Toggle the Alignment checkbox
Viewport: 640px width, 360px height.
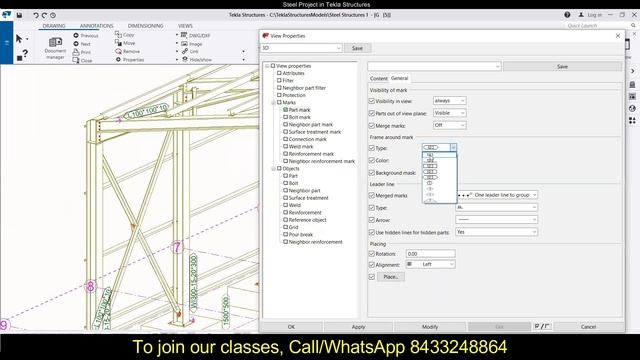(x=371, y=265)
